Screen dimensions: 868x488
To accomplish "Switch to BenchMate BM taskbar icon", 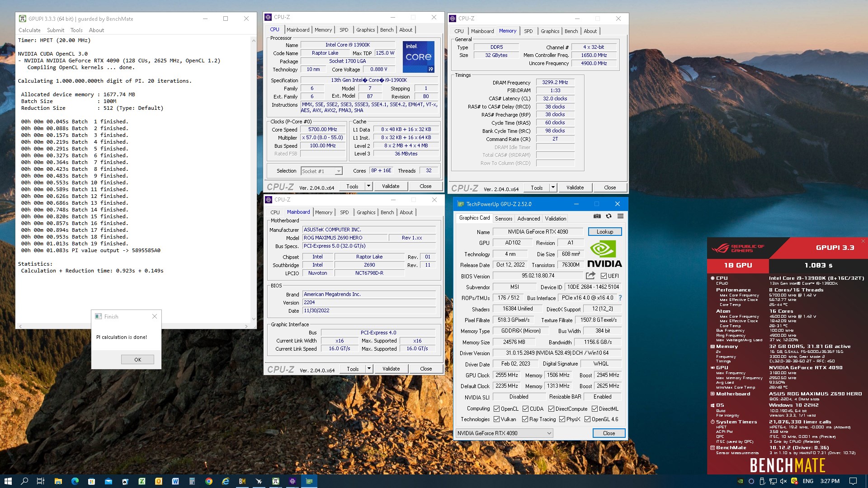I will (242, 481).
